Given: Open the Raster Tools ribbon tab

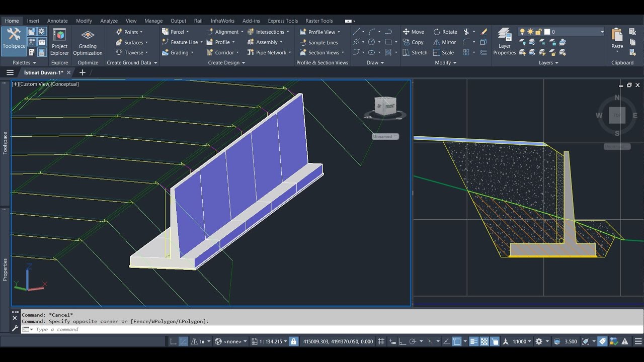Looking at the screenshot, I should [319, 21].
